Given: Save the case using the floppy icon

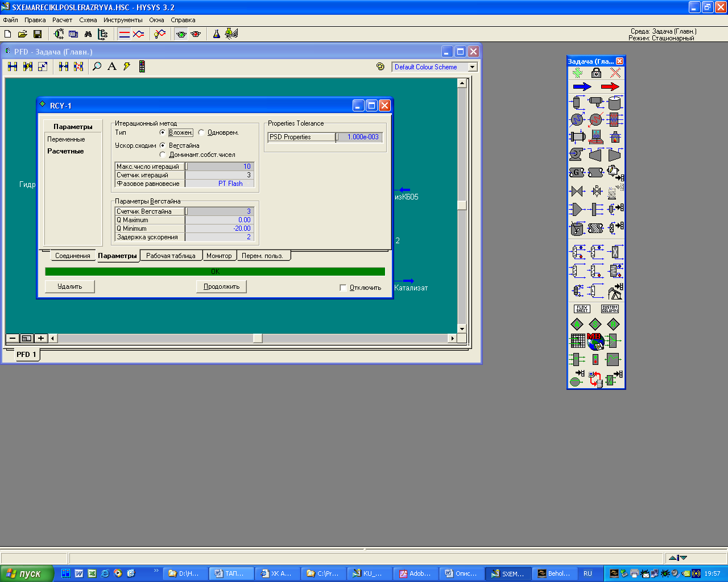Looking at the screenshot, I should [x=38, y=34].
